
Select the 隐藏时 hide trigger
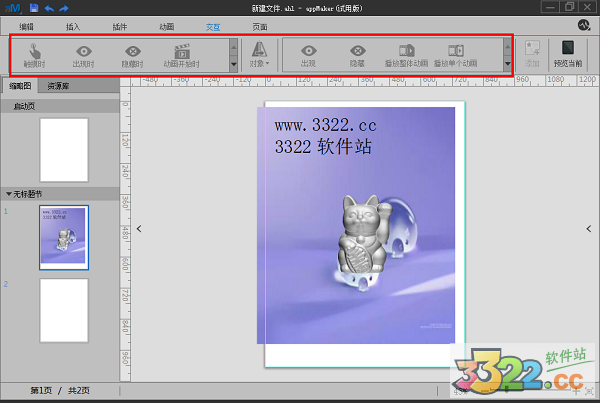[132, 54]
